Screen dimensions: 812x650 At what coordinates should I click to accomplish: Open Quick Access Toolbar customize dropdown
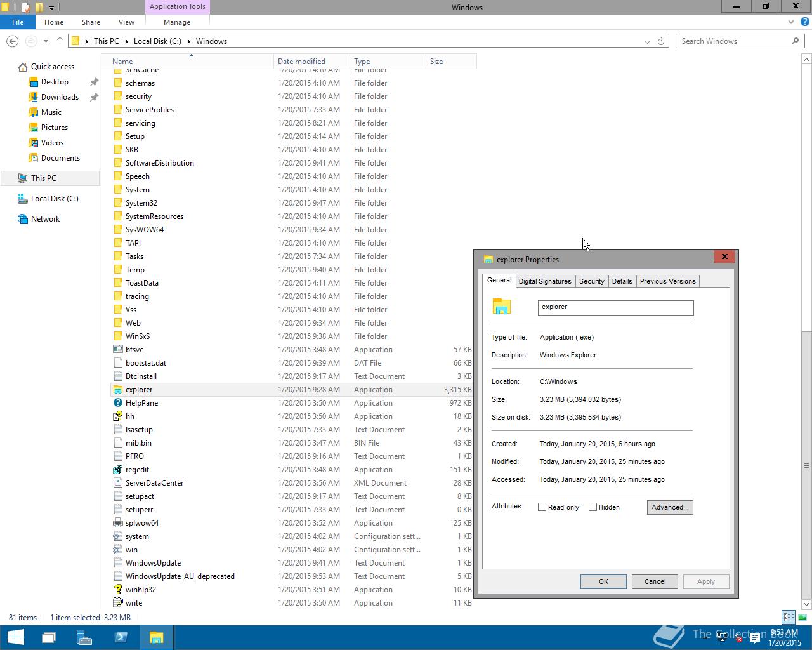click(51, 8)
